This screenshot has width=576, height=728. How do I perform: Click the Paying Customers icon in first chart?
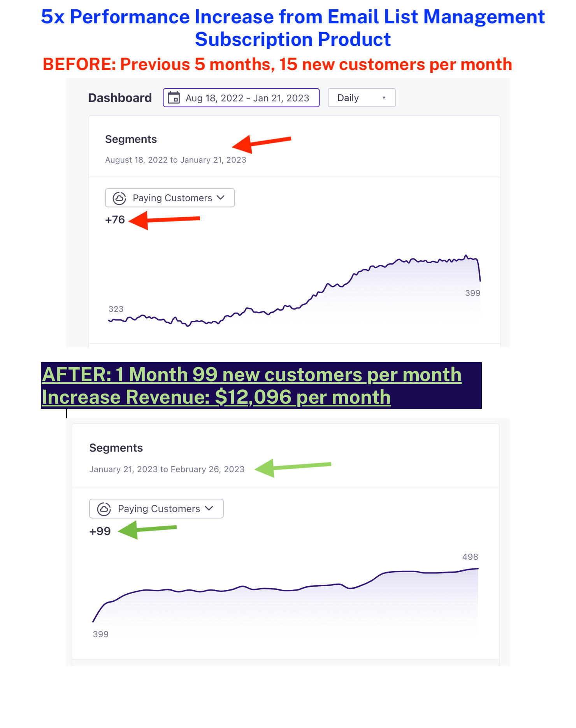[119, 198]
